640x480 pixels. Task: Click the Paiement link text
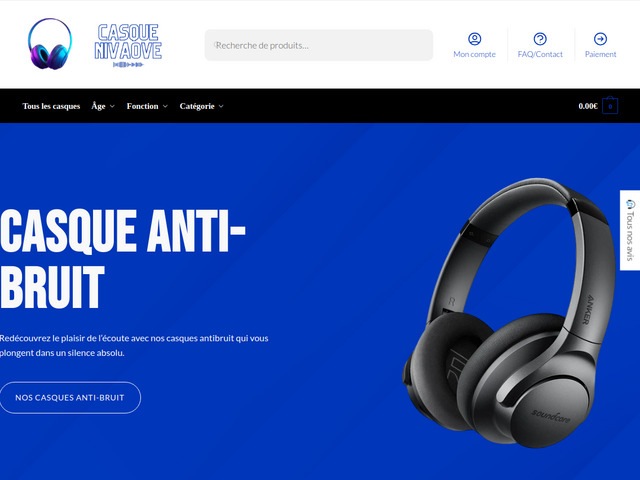pos(600,54)
